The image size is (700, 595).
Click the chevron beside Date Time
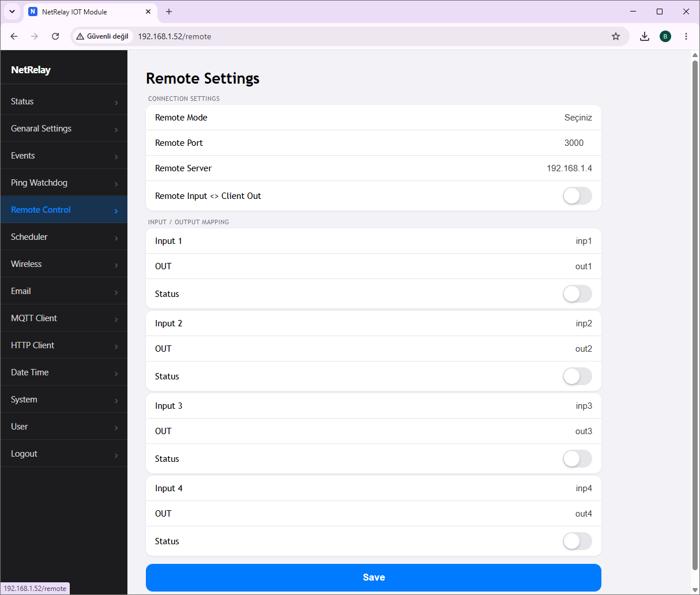coord(116,374)
